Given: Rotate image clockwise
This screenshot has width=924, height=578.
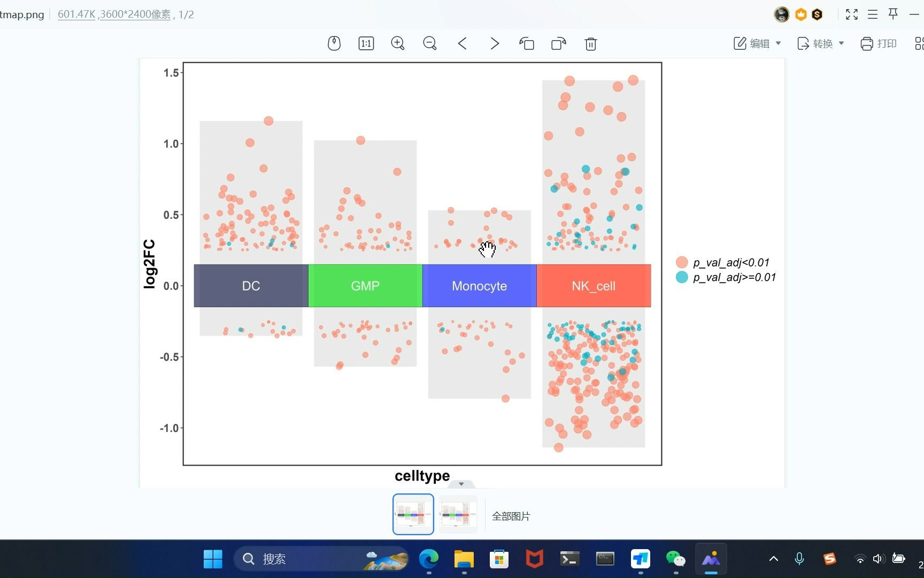Looking at the screenshot, I should [x=559, y=43].
